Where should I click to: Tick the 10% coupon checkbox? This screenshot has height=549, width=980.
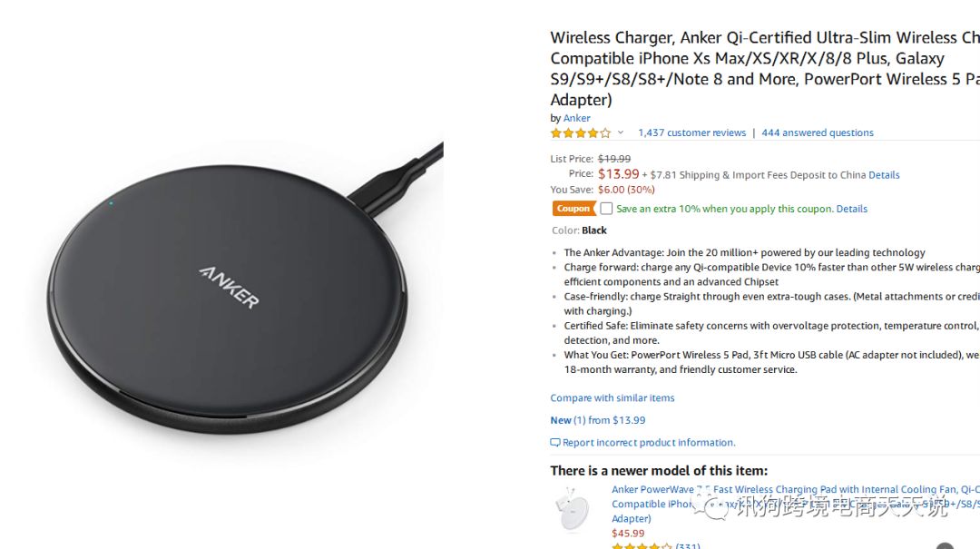coord(605,208)
